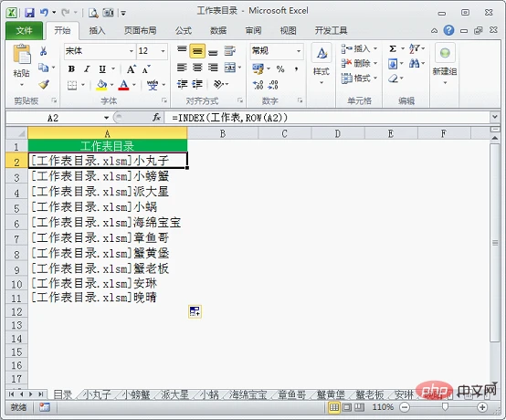Open the 格式 Format cells dropdown

point(375,78)
